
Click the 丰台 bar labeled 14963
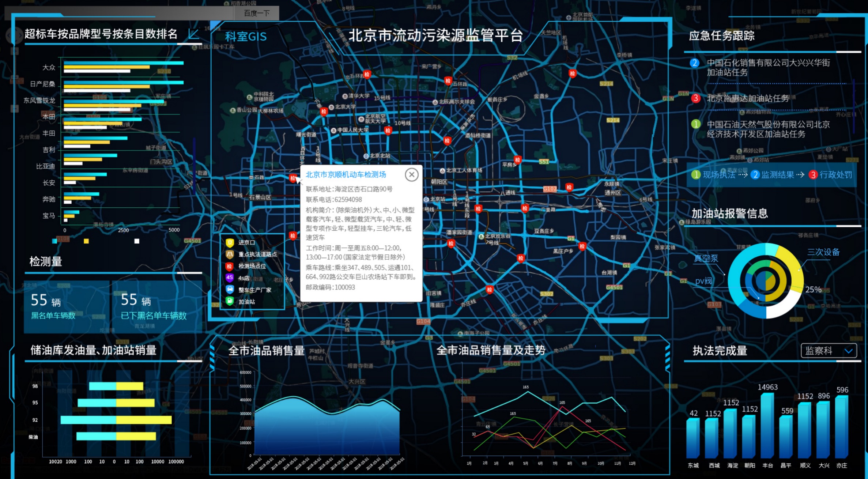[767, 426]
